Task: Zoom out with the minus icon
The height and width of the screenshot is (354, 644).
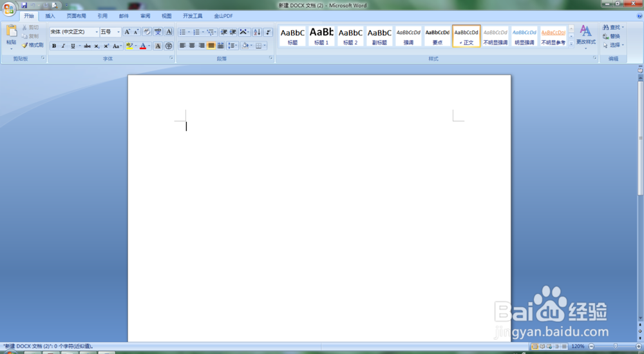Action: (591, 346)
